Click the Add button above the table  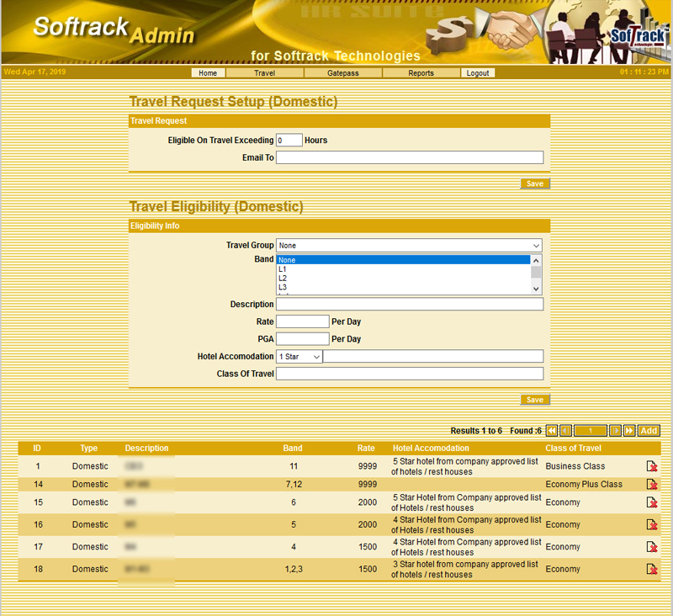click(x=649, y=431)
